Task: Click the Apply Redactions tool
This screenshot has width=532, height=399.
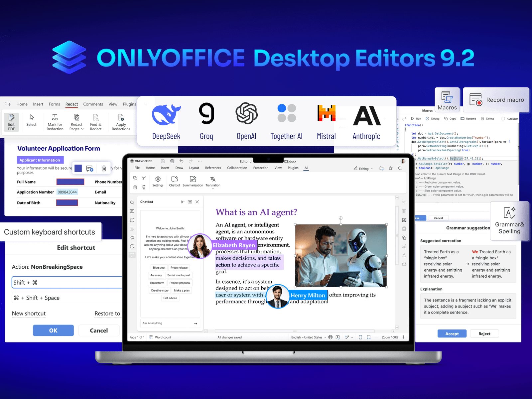Action: pyautogui.click(x=121, y=122)
